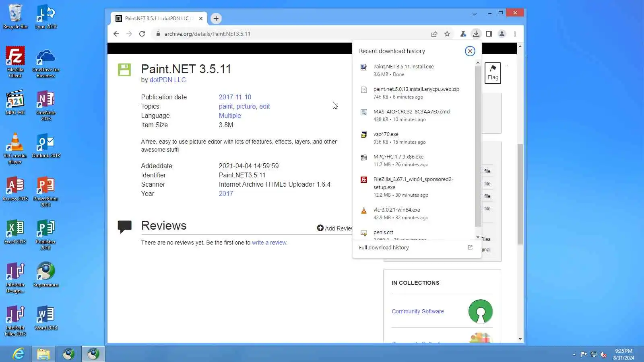Click the 'write a review' link
The height and width of the screenshot is (362, 644).
(269, 243)
